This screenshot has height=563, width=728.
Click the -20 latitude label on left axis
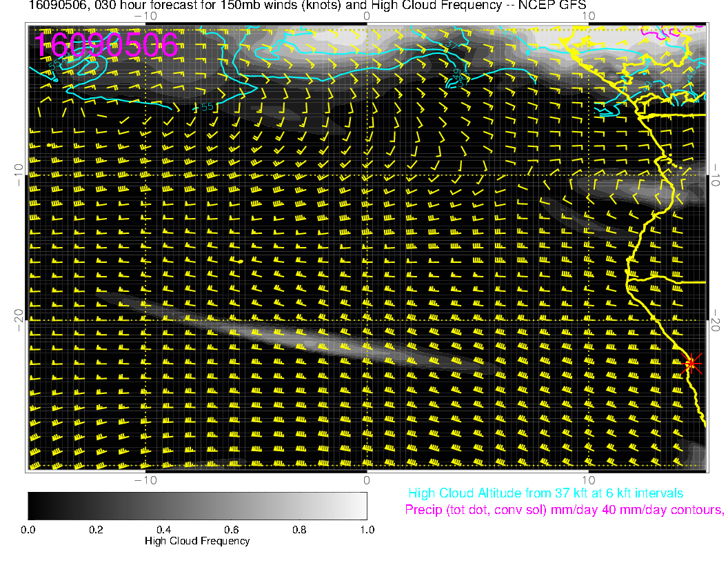(x=19, y=319)
